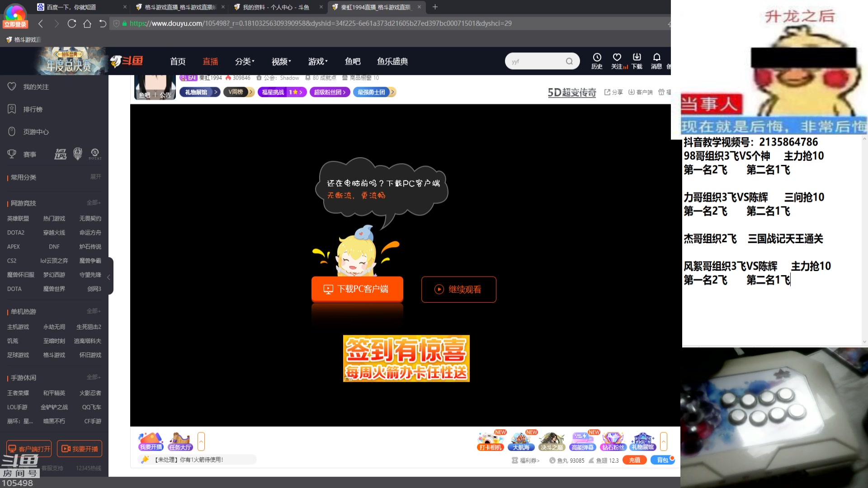The width and height of the screenshot is (868, 488).
Task: Click the browser back arrow
Action: tap(41, 23)
